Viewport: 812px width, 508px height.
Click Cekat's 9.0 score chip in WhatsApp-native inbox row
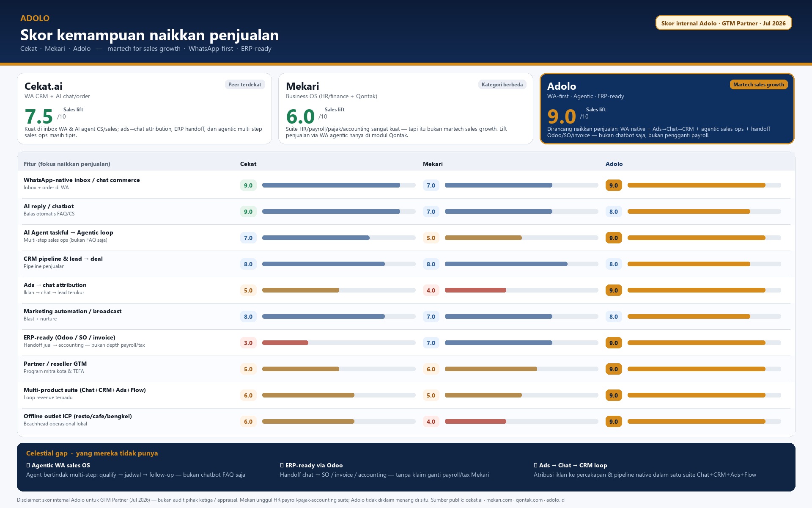coord(248,185)
